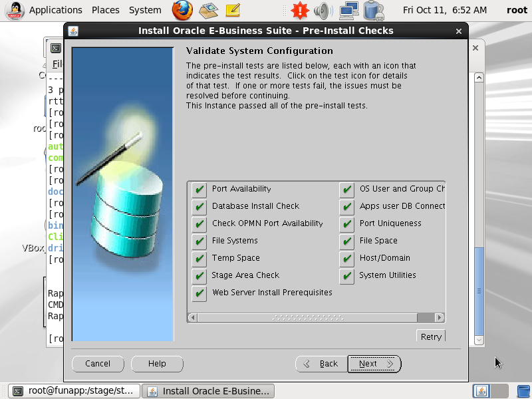Click the terminal vertical scrollbar thumb
The image size is (532, 399).
(x=479, y=291)
